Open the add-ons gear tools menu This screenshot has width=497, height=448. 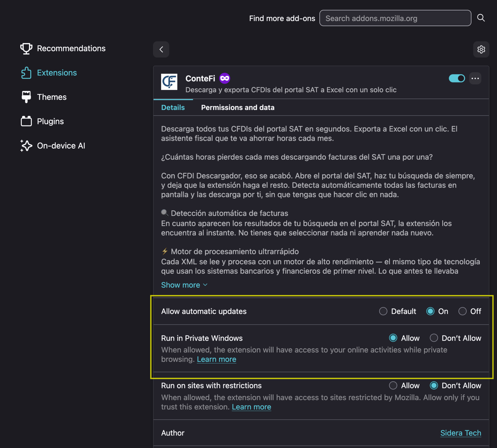click(481, 50)
